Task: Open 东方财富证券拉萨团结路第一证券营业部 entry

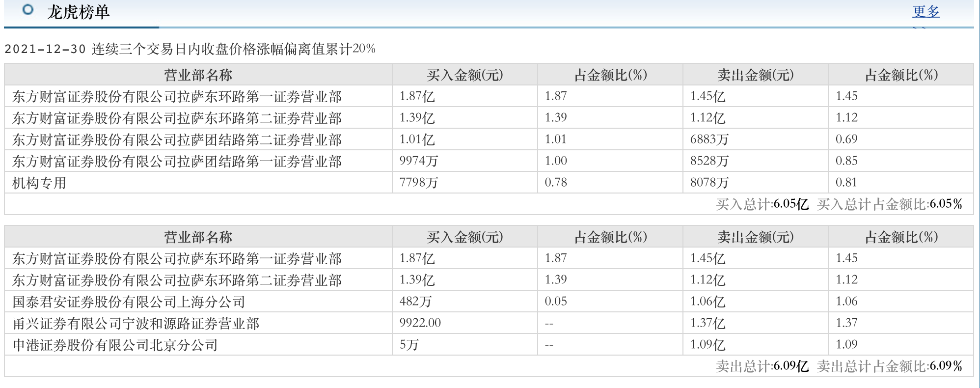Action: (x=177, y=162)
